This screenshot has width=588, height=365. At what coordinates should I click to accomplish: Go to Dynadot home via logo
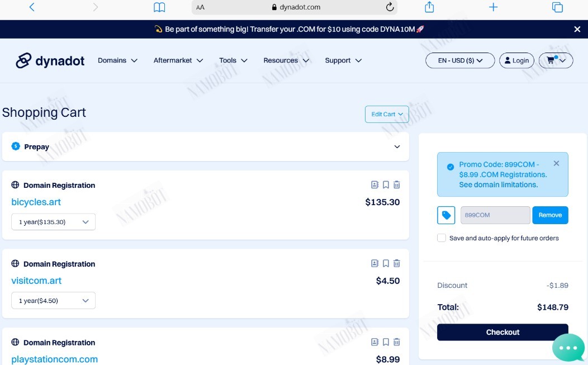click(50, 60)
